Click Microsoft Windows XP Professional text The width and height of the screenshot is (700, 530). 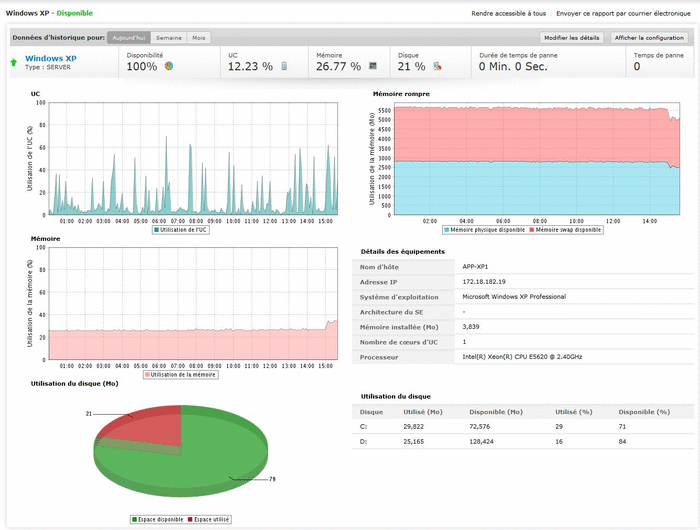point(514,296)
